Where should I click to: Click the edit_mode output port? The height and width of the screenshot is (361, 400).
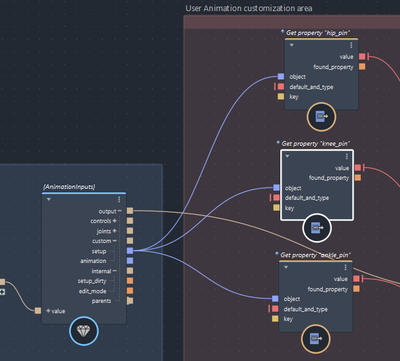click(x=130, y=291)
